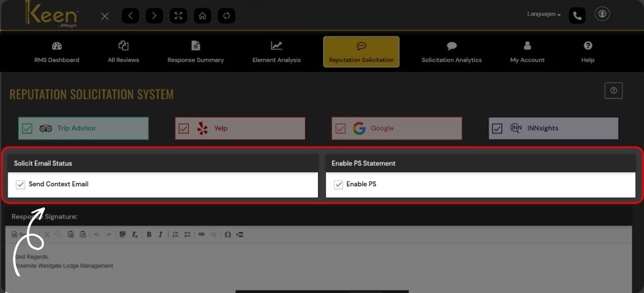Click the Remove Format Tx icon
This screenshot has width=644, height=293.
coord(135,234)
